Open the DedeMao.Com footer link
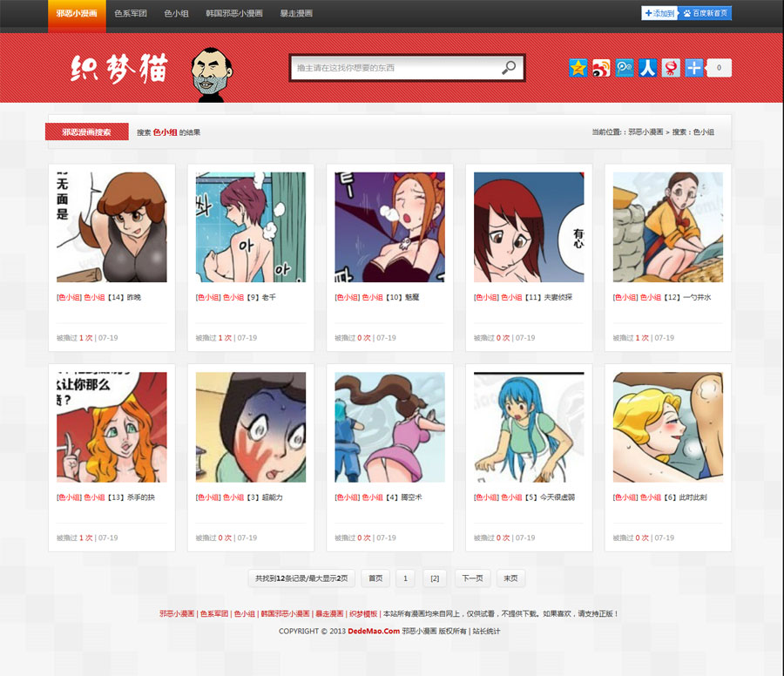Viewport: 784px width, 676px height. coord(374,631)
